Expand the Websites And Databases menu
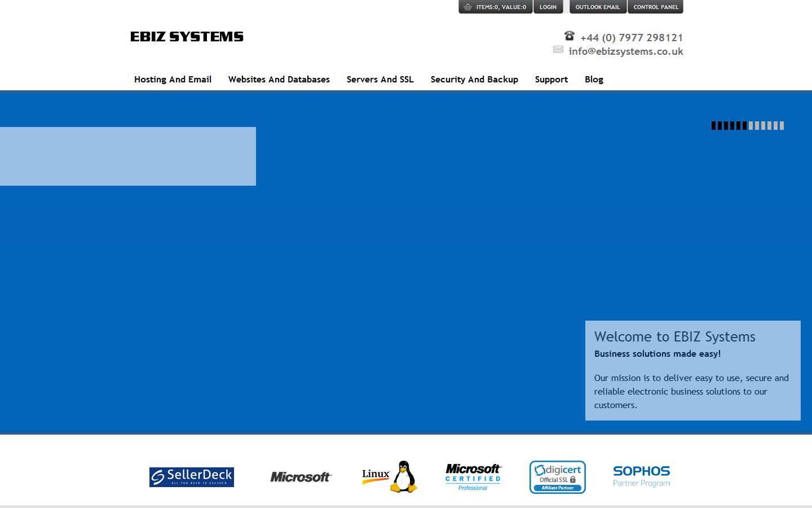 click(x=279, y=80)
